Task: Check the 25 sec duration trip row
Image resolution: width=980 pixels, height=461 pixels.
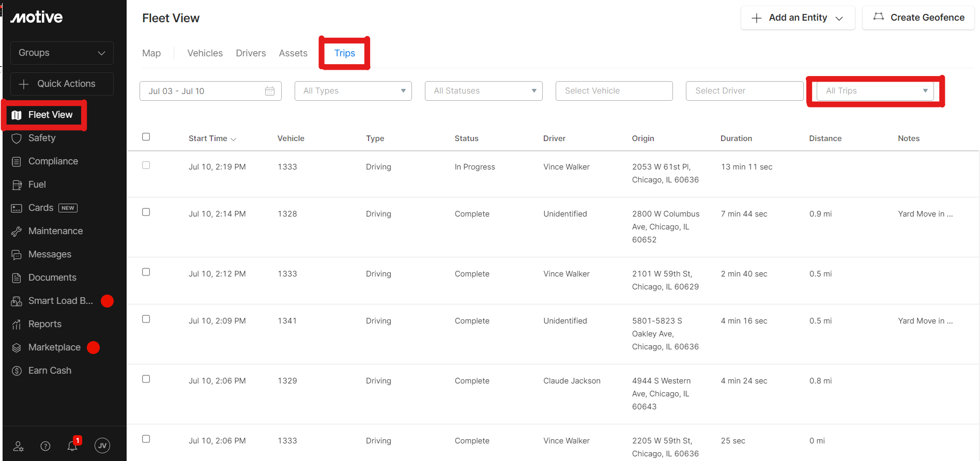Action: 146,439
